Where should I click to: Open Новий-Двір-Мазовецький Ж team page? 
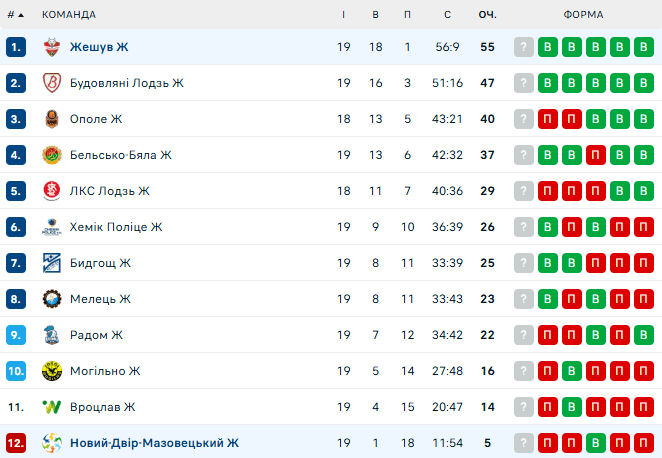click(154, 443)
